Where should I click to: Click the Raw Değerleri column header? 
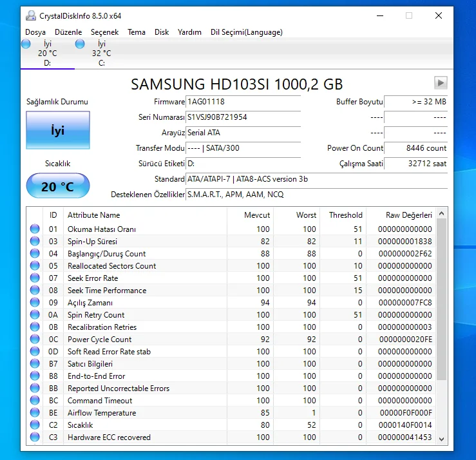pos(401,215)
